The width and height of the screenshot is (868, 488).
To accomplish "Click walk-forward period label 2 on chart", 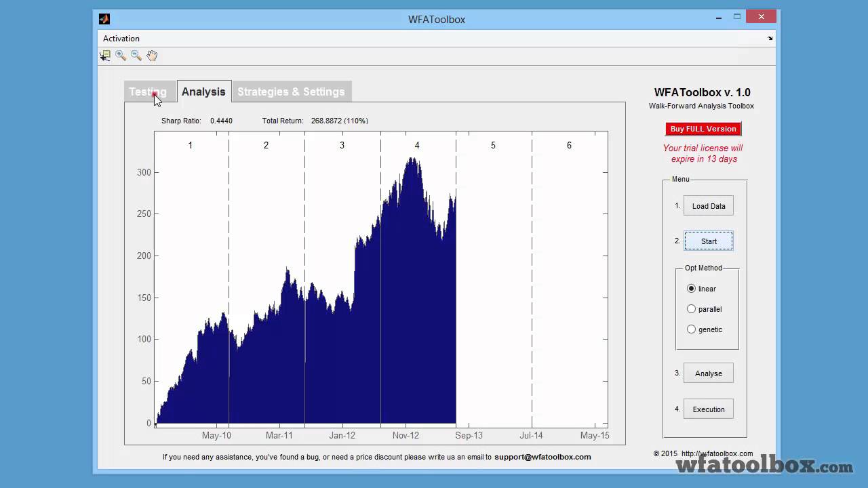I will [x=266, y=145].
